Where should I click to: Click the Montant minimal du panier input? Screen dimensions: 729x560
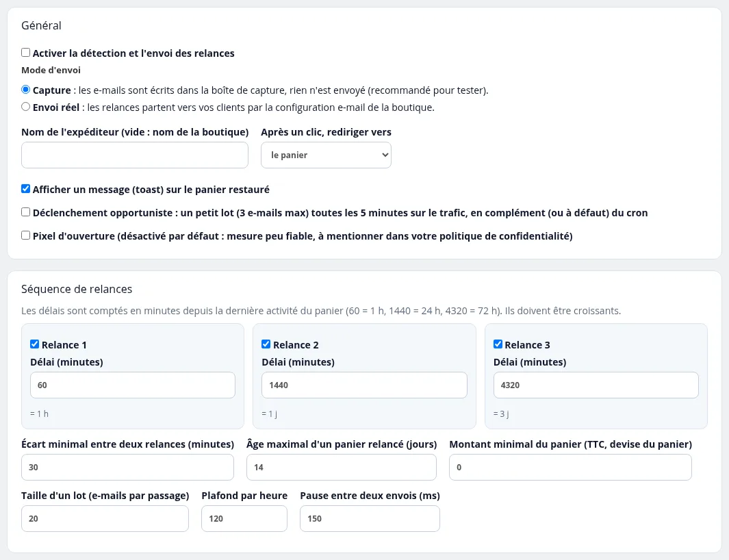point(570,467)
